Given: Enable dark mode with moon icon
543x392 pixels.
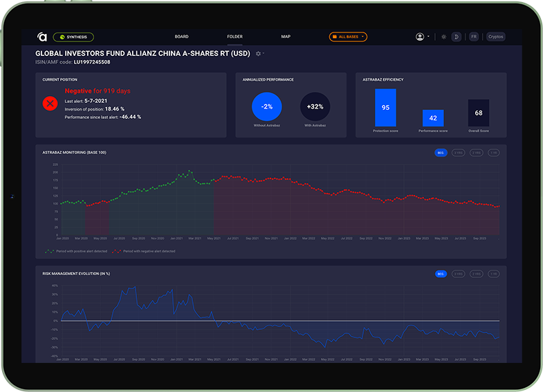Looking at the screenshot, I should pos(457,37).
